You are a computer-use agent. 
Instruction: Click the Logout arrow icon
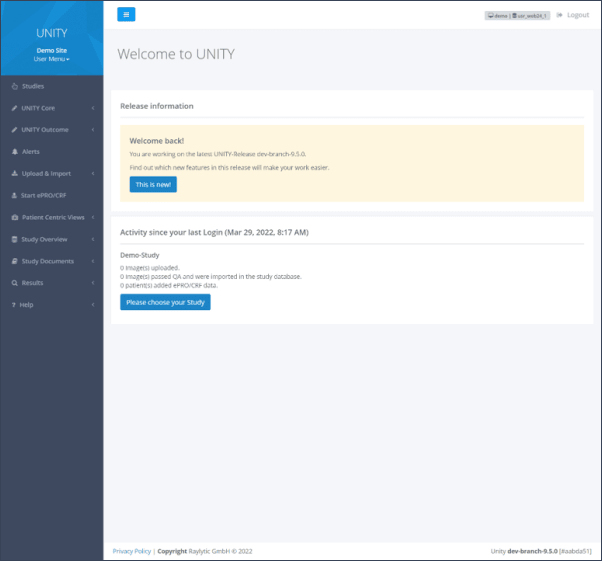coord(559,15)
